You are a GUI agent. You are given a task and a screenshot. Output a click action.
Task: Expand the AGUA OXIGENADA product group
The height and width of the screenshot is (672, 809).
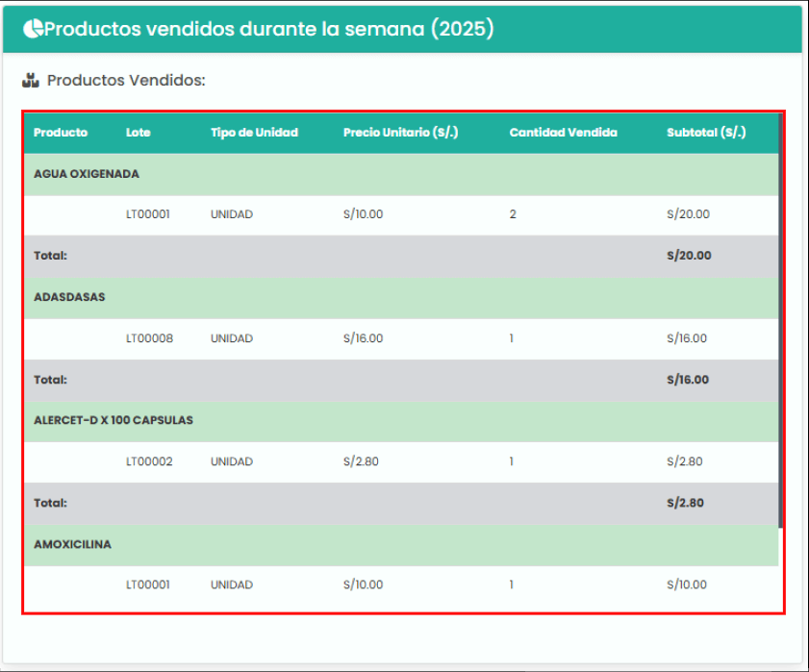[x=87, y=173]
